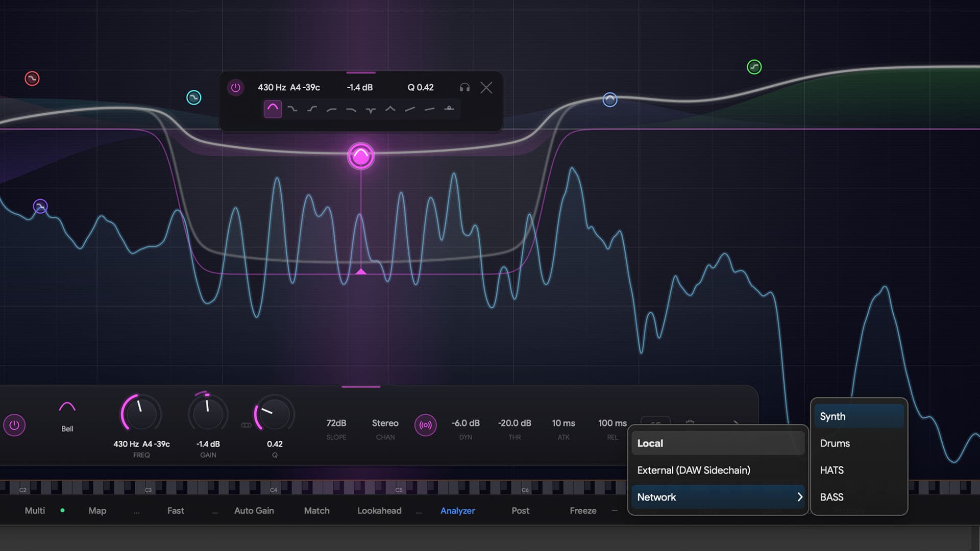Click the Match button
Screen dimensions: 980x551
pyautogui.click(x=316, y=510)
